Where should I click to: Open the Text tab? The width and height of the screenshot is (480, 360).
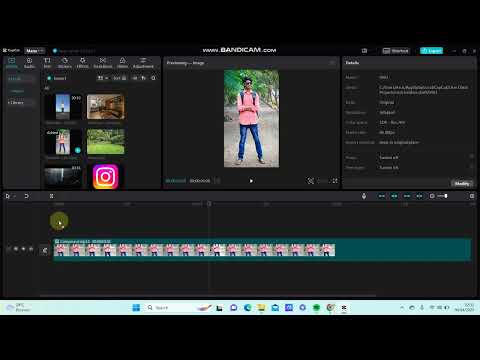click(x=47, y=63)
